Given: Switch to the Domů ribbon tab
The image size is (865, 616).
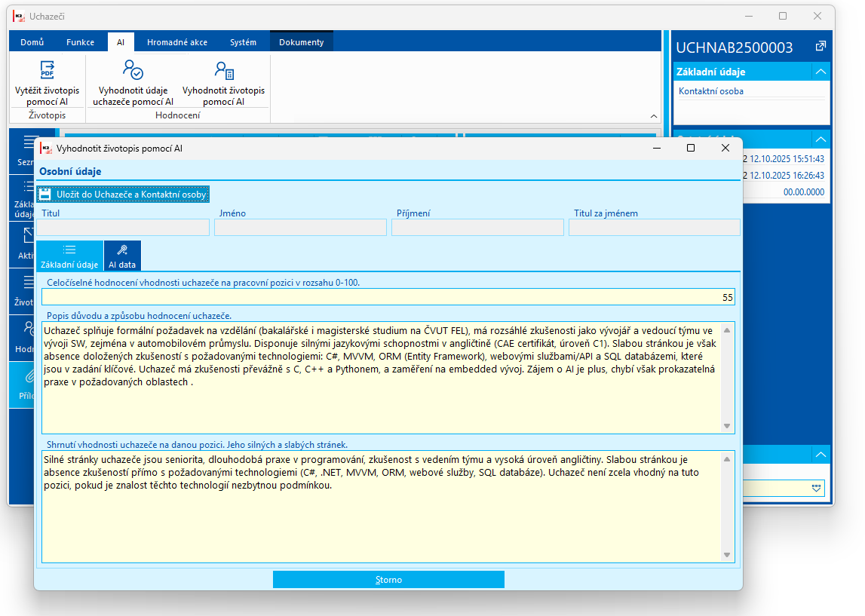Looking at the screenshot, I should tap(32, 42).
